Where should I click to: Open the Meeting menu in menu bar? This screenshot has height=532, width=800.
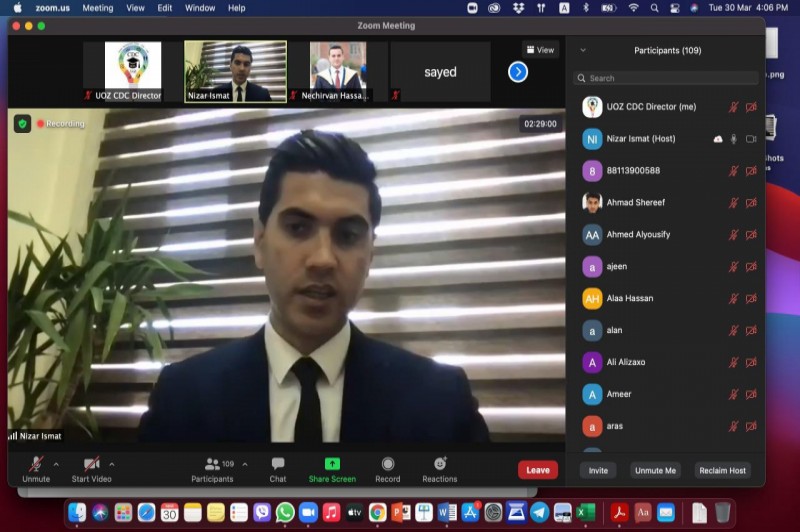tap(97, 8)
